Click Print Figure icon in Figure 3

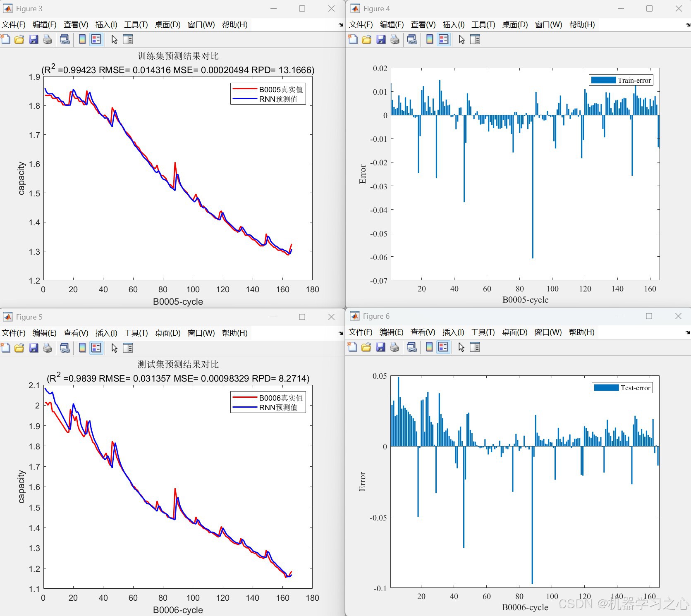[48, 40]
